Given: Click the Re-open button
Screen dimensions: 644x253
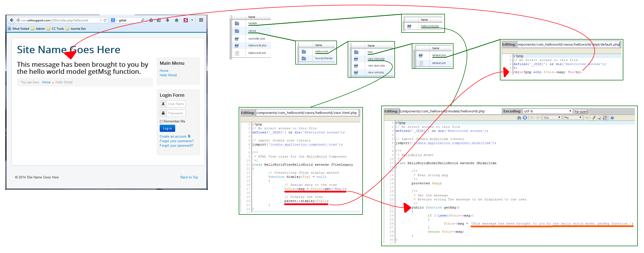Looking at the screenshot, I should [x=581, y=111].
